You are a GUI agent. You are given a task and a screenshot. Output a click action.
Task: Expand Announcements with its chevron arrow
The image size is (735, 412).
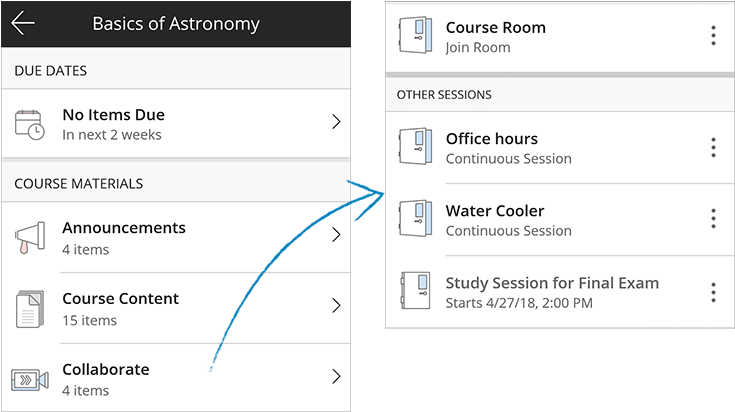coord(336,235)
